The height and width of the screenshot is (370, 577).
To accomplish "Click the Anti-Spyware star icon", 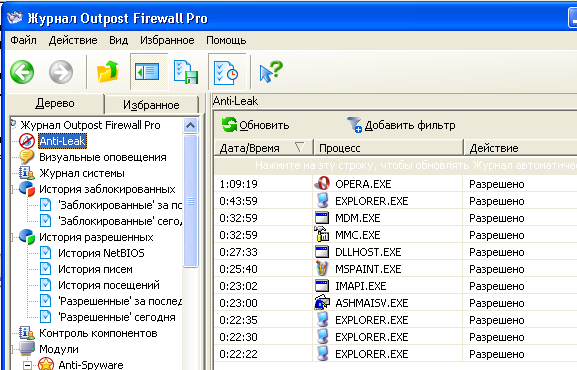I will tap(46, 364).
